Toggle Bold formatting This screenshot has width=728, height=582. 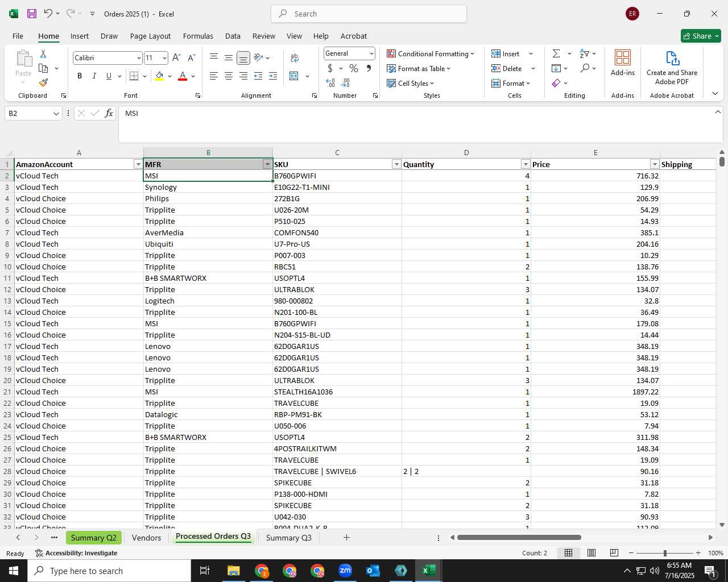[x=80, y=76]
